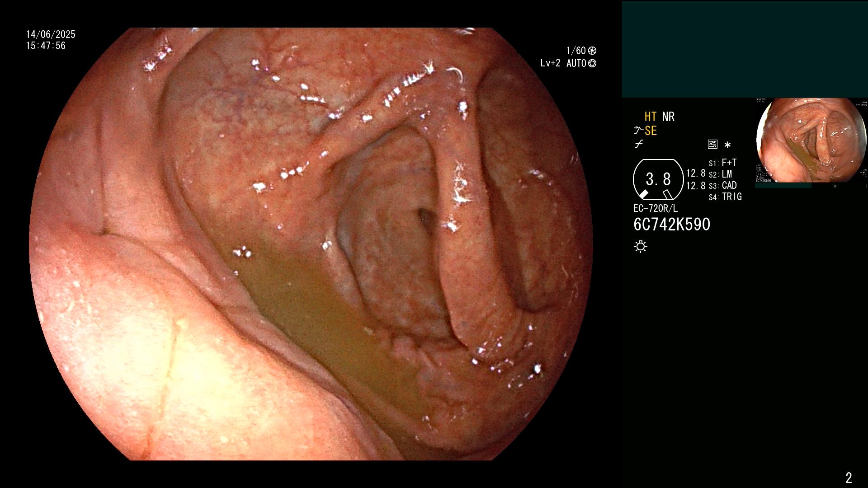Click switch assignment S4: TRIG
Image resolution: width=868 pixels, height=488 pixels.
725,197
